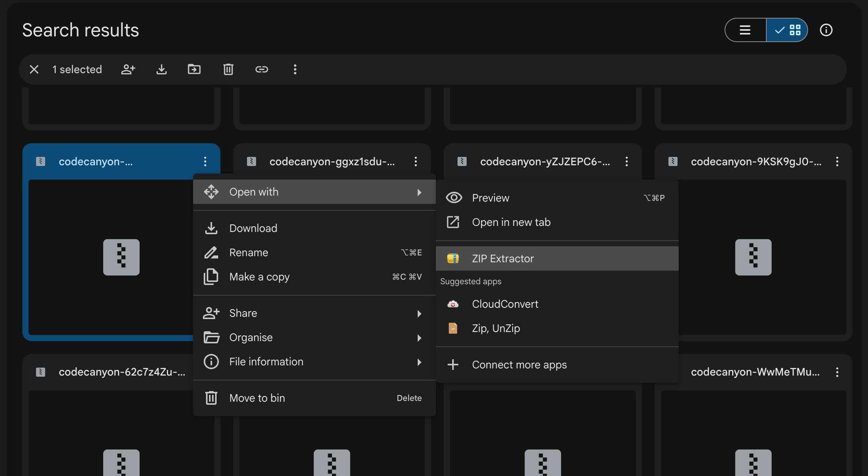Open more options for codecanyon-9KSK9gJ0 file
868x476 pixels.
pyautogui.click(x=837, y=161)
